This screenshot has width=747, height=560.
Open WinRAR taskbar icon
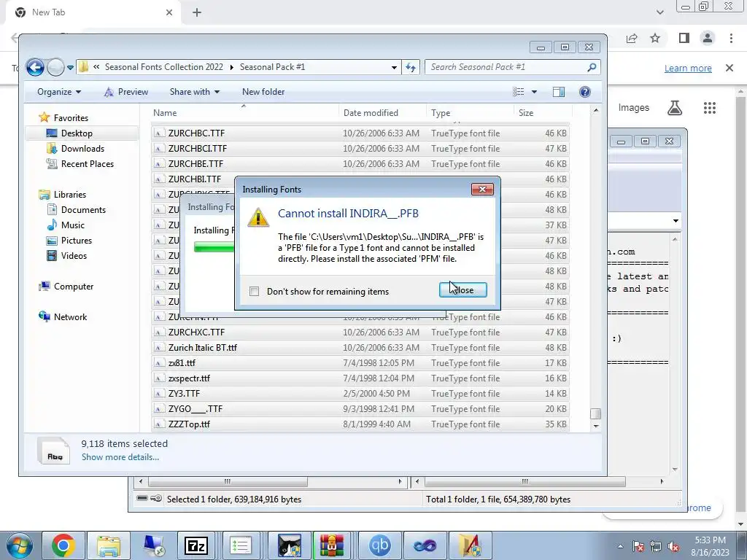coord(332,545)
